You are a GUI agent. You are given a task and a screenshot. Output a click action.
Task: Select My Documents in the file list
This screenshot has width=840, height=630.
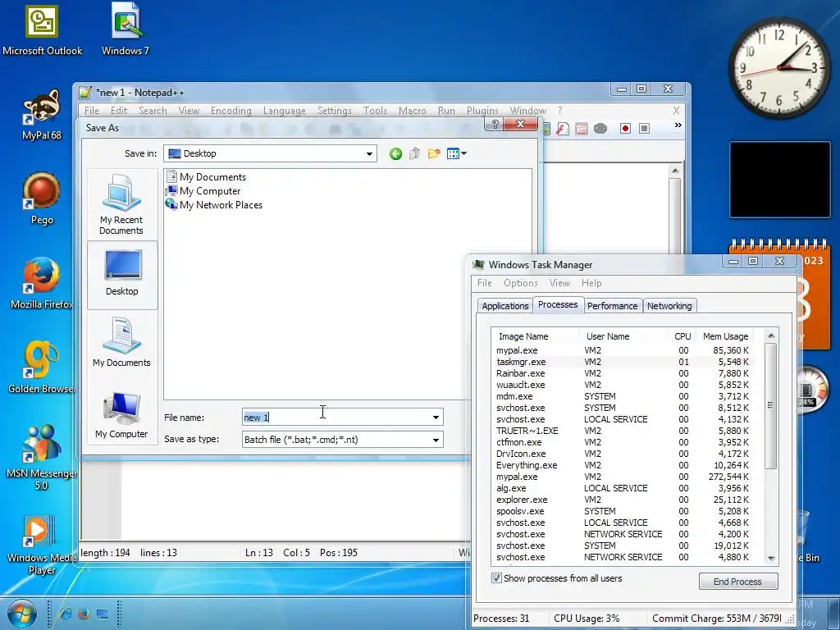pyautogui.click(x=206, y=177)
